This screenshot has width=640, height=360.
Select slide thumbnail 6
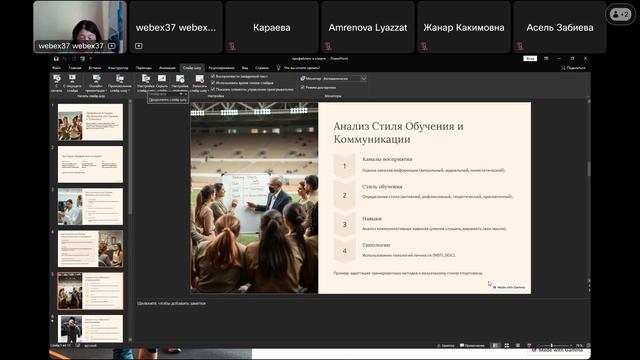coord(90,329)
